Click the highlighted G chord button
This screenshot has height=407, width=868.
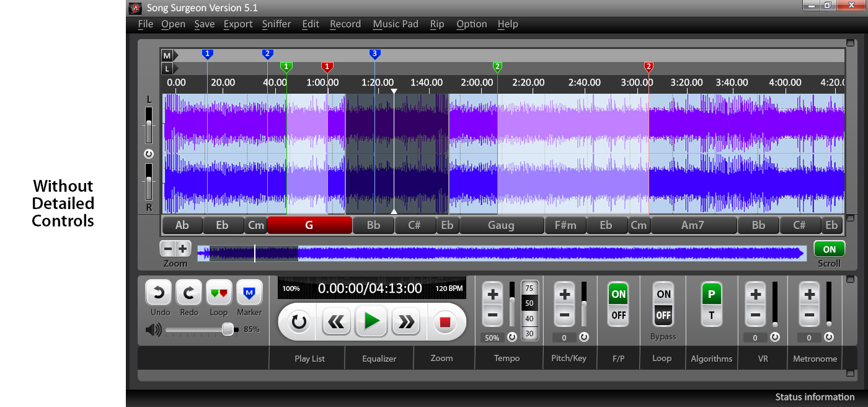(309, 225)
